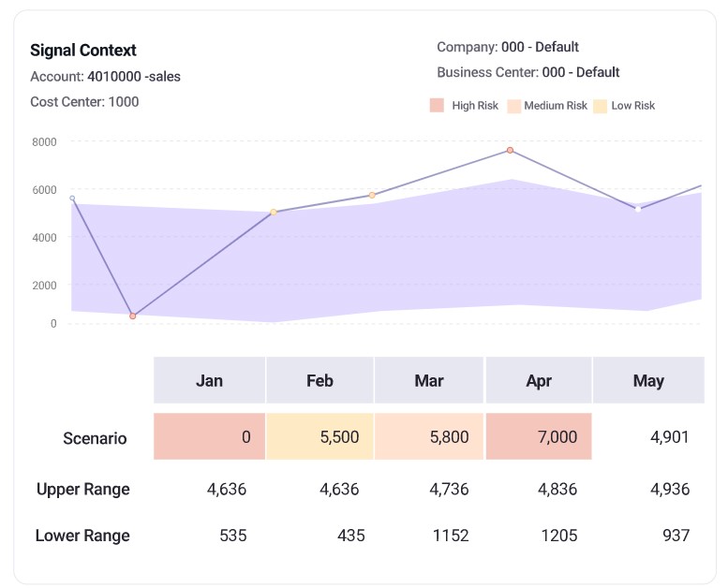Edit the Mar scenario value 5,800

point(429,436)
